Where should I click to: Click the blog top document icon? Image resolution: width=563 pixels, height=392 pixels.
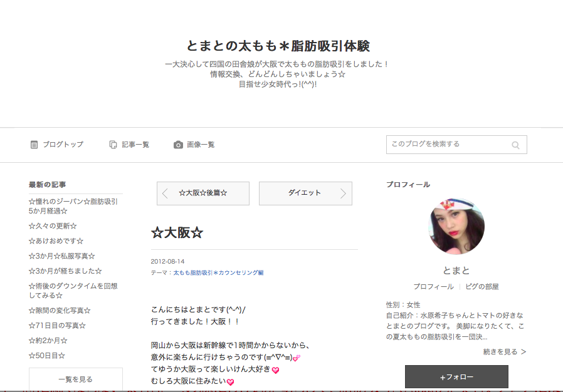coord(34,145)
